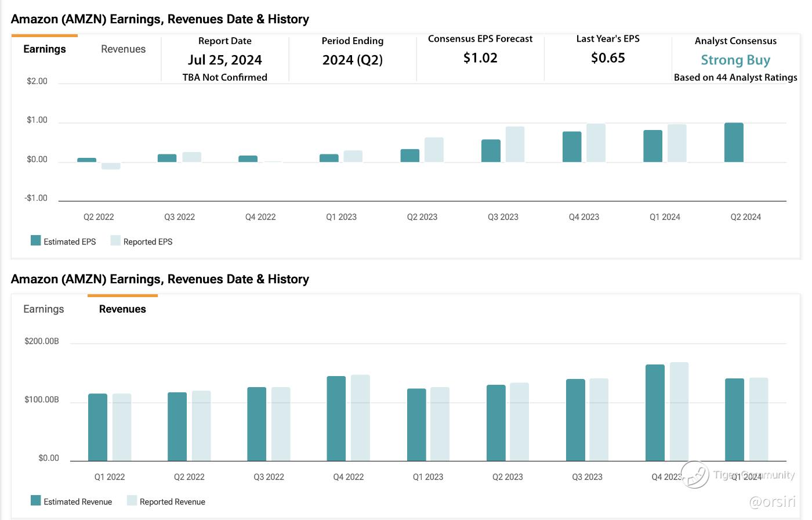Select the Q3 2022 reported EPS bar
This screenshot has height=520, width=812.
[191, 157]
